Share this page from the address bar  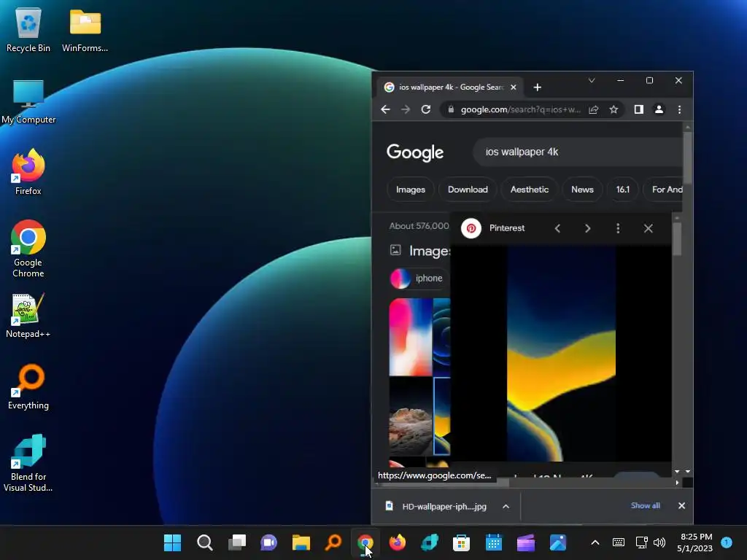594,109
